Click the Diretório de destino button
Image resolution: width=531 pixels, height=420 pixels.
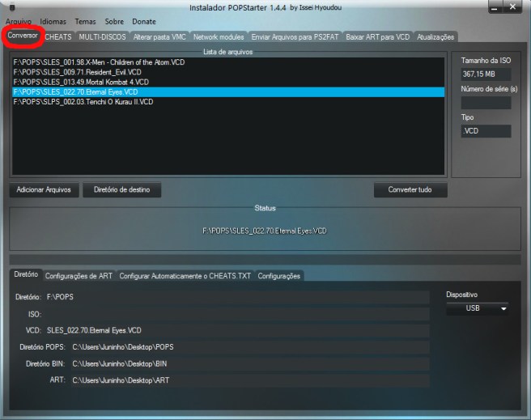coord(122,190)
